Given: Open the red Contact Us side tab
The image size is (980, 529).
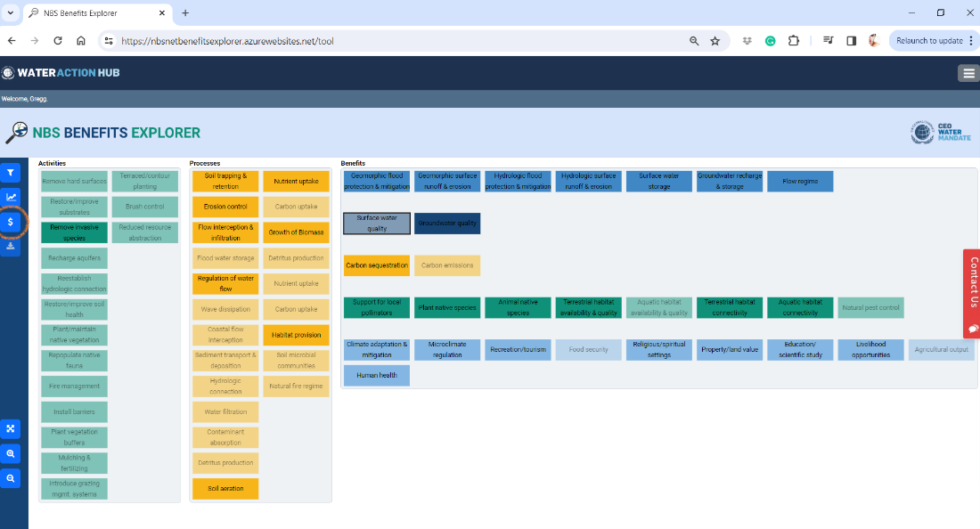Looking at the screenshot, I should pos(973,294).
